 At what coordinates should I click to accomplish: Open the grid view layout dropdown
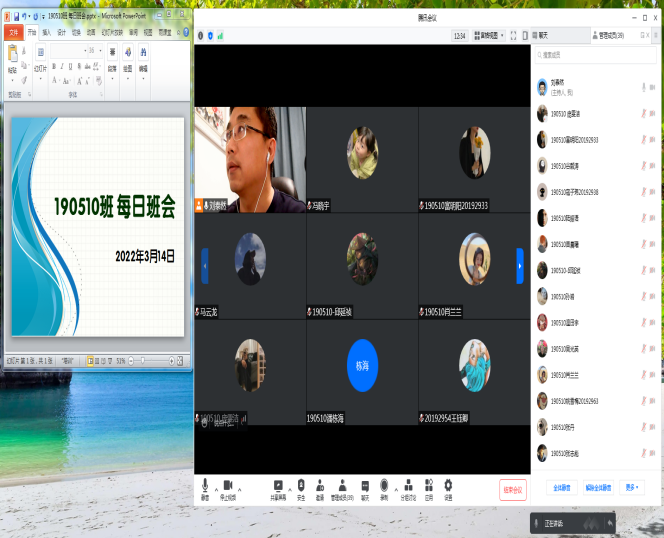pos(487,35)
